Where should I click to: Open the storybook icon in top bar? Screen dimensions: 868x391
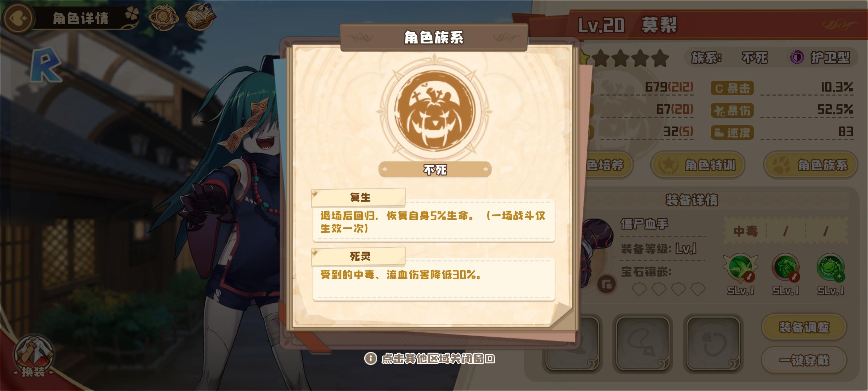(x=200, y=17)
